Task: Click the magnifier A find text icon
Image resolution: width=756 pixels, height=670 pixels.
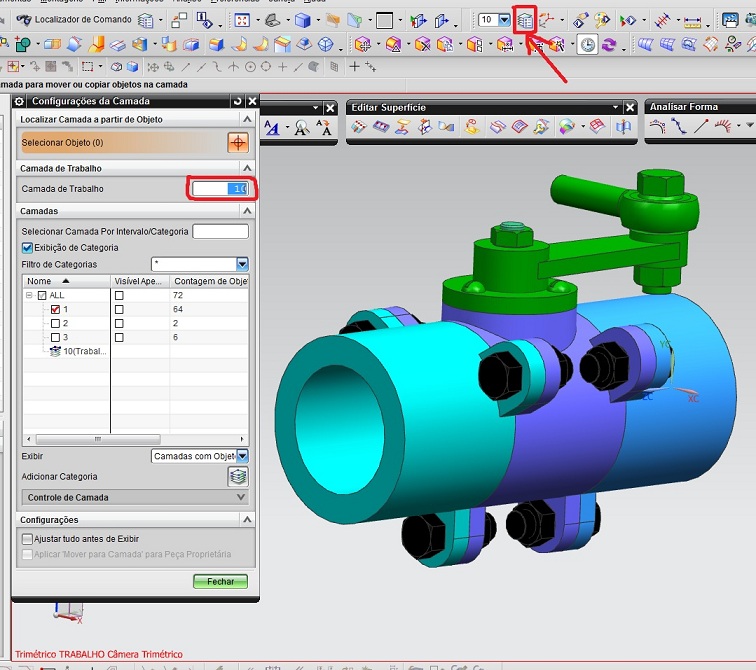Action: [x=302, y=127]
